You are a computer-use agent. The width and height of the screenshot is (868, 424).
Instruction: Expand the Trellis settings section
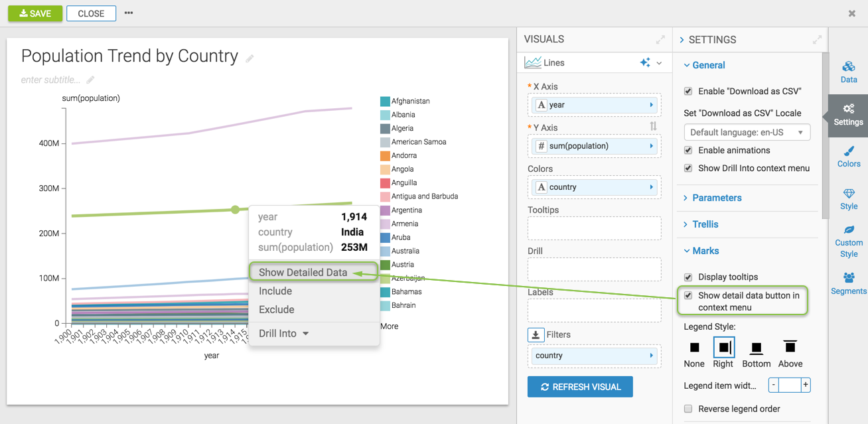705,224
